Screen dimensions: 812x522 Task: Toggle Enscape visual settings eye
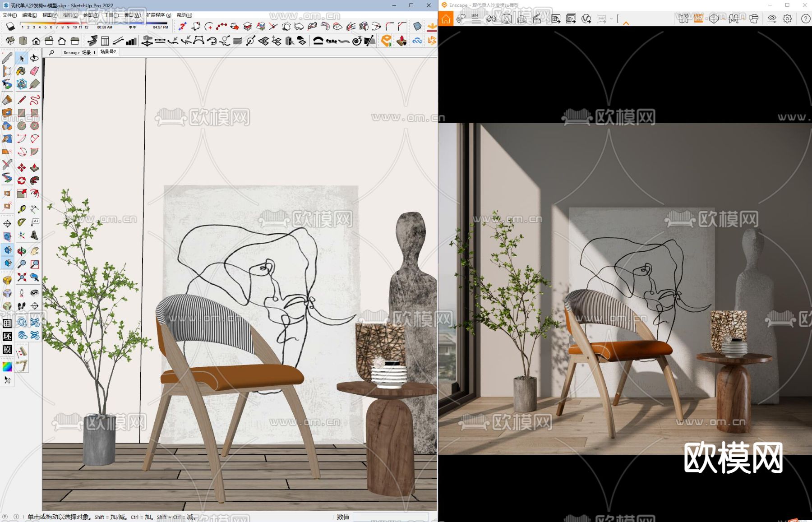click(772, 18)
